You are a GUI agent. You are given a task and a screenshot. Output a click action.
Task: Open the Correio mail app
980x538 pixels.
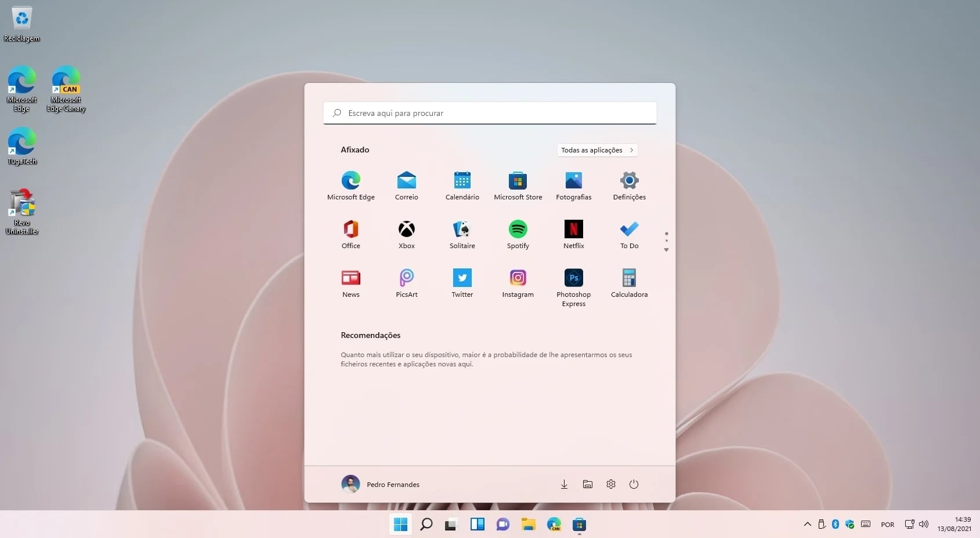coord(407,186)
